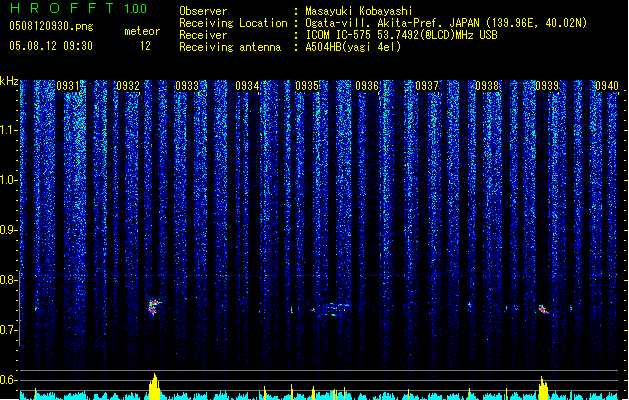
Task: Click the 0.9 kHz axis label
Action: tap(8, 230)
